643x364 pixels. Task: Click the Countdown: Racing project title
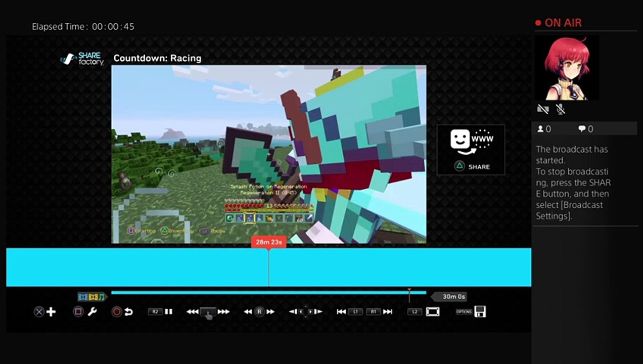pos(157,58)
